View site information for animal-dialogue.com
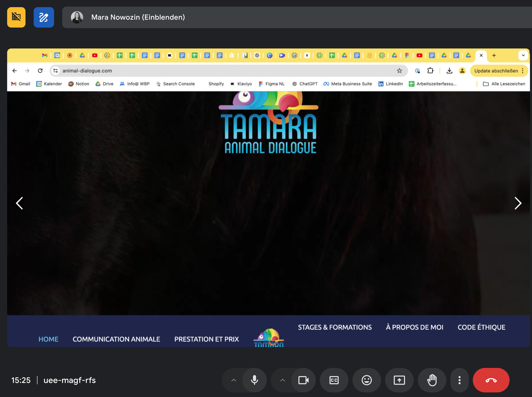Screen dimensions: 532x397 [55, 71]
